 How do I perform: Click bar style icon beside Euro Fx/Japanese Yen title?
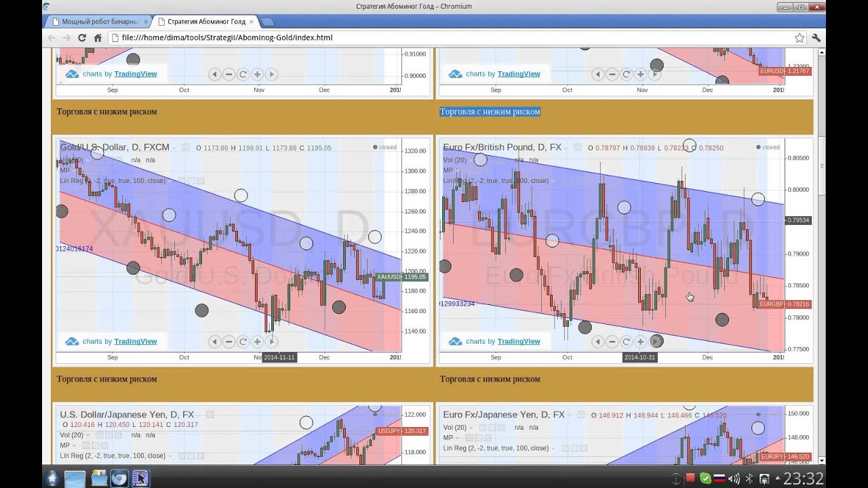coord(581,415)
